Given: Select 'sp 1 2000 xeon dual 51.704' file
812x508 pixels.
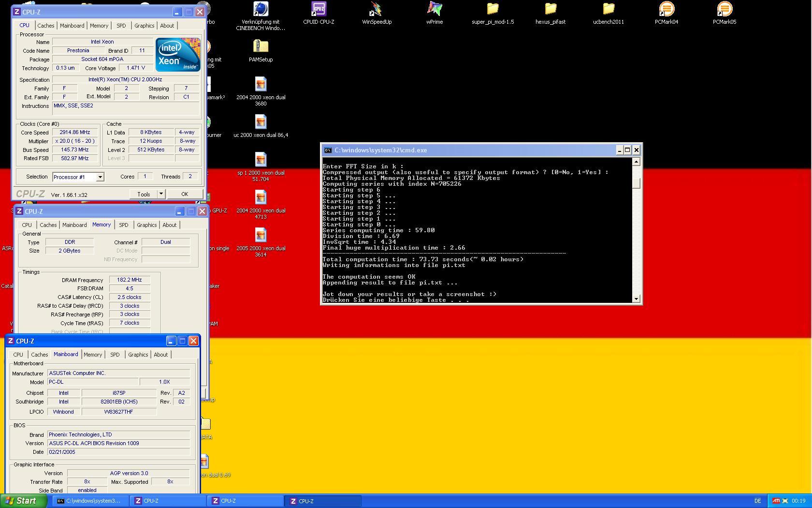Looking at the screenshot, I should pyautogui.click(x=261, y=160).
